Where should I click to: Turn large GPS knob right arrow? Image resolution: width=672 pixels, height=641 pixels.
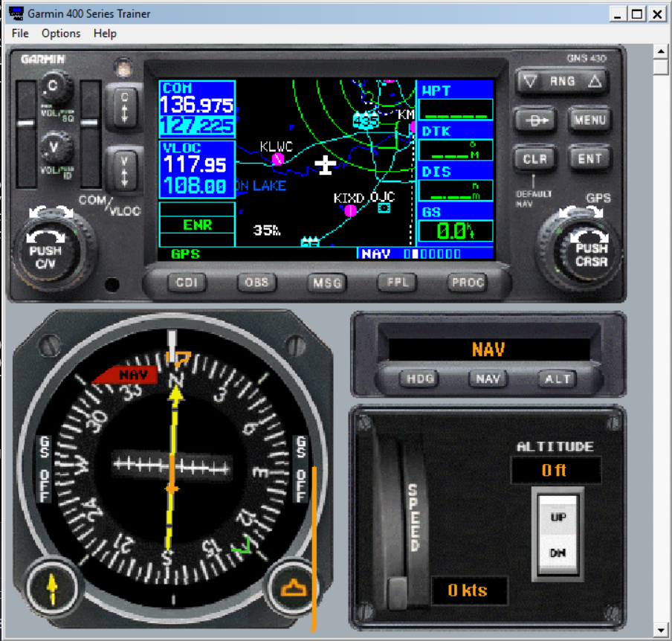pos(595,212)
